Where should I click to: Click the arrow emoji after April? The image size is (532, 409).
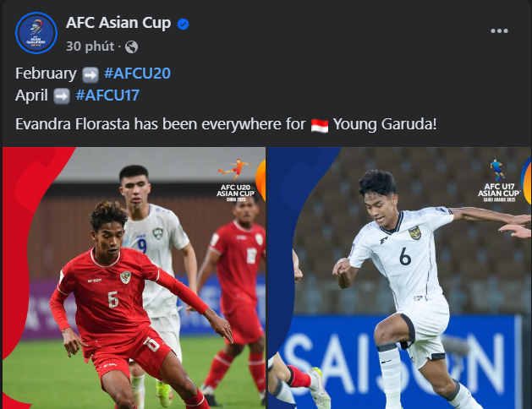tap(62, 96)
